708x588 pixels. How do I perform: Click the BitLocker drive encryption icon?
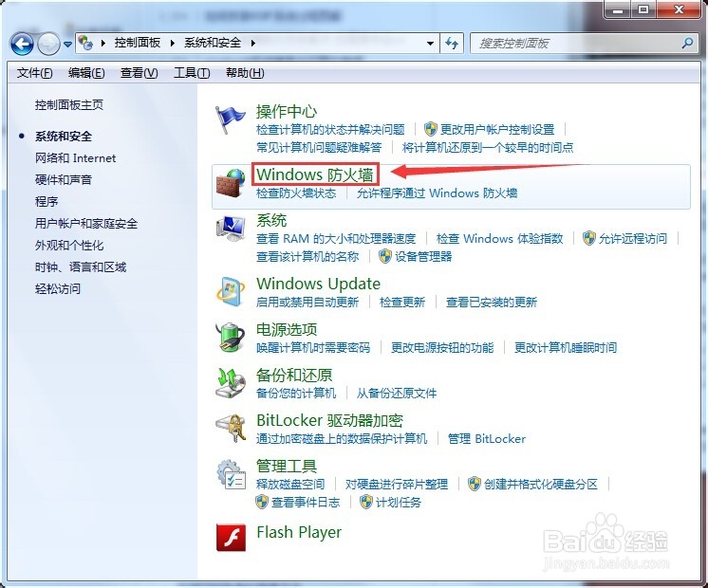point(231,429)
